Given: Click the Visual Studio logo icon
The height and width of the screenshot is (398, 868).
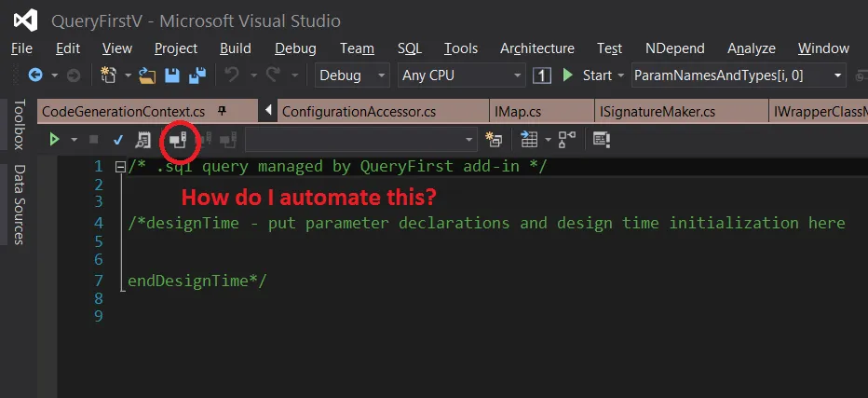Looking at the screenshot, I should click(x=25, y=21).
